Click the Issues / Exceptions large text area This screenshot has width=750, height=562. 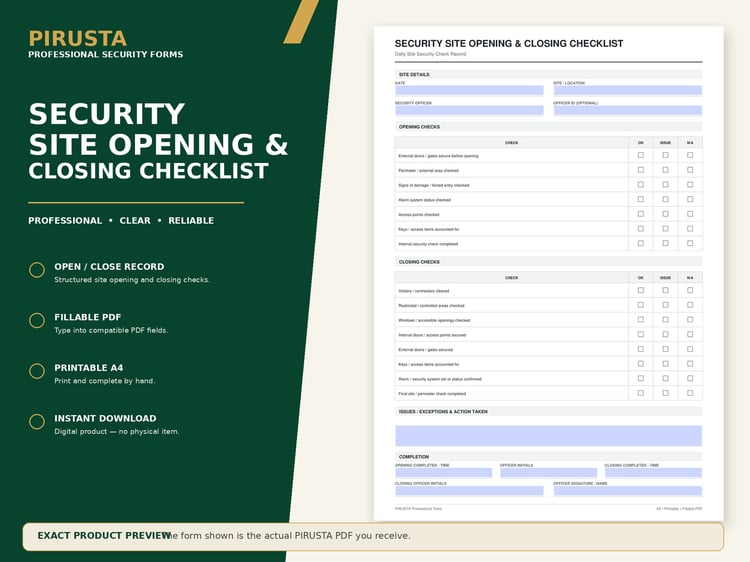tap(549, 436)
